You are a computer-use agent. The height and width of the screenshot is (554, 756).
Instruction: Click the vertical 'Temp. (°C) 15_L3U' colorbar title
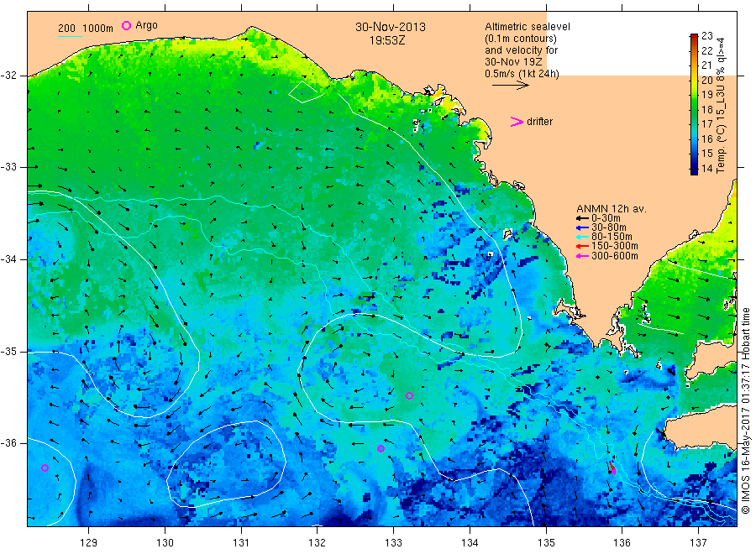[x=721, y=105]
